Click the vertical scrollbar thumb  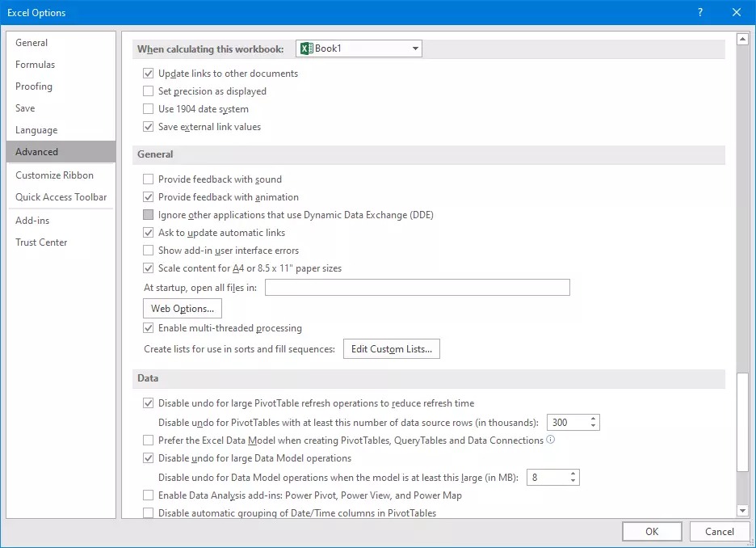pos(742,423)
